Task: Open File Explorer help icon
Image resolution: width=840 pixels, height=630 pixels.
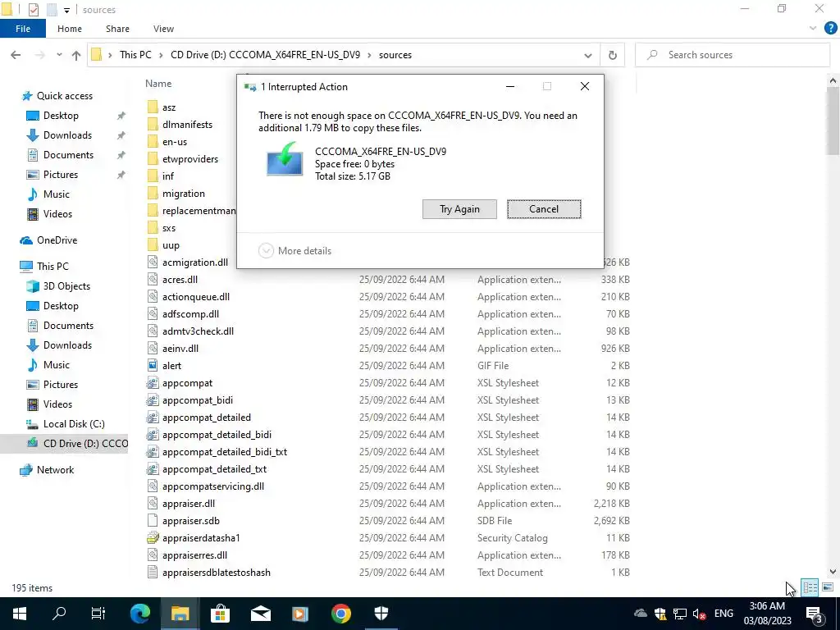Action: 830,29
